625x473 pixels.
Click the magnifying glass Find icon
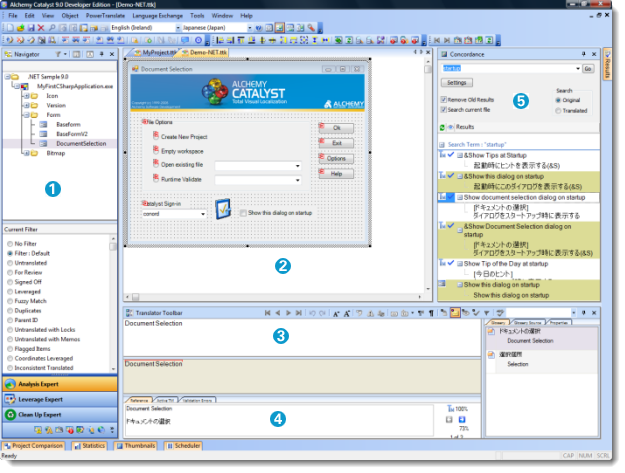point(52,28)
